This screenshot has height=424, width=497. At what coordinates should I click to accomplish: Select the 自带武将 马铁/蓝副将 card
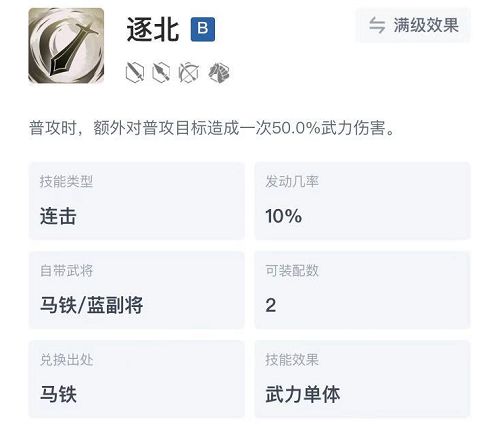[137, 290]
